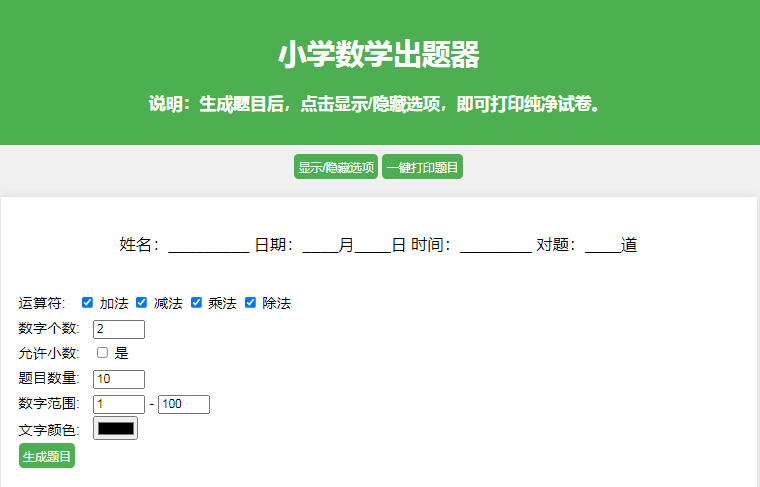Click the 生成题目 button
Image resolution: width=760 pixels, height=487 pixels.
(47, 456)
